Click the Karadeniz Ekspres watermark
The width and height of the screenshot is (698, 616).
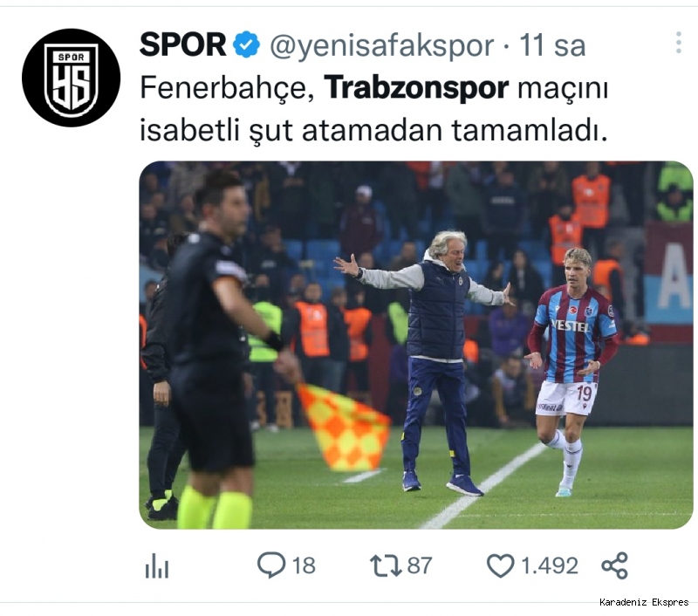[x=644, y=602]
